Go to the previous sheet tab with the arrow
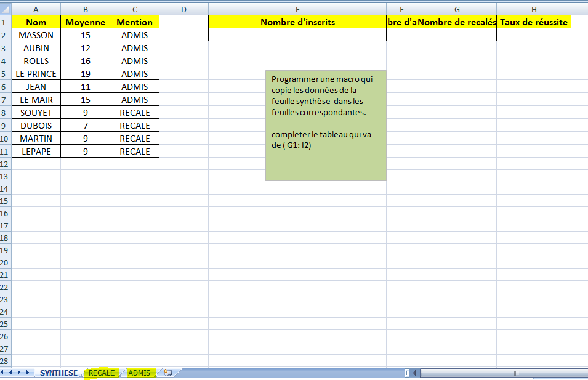 [x=10, y=373]
